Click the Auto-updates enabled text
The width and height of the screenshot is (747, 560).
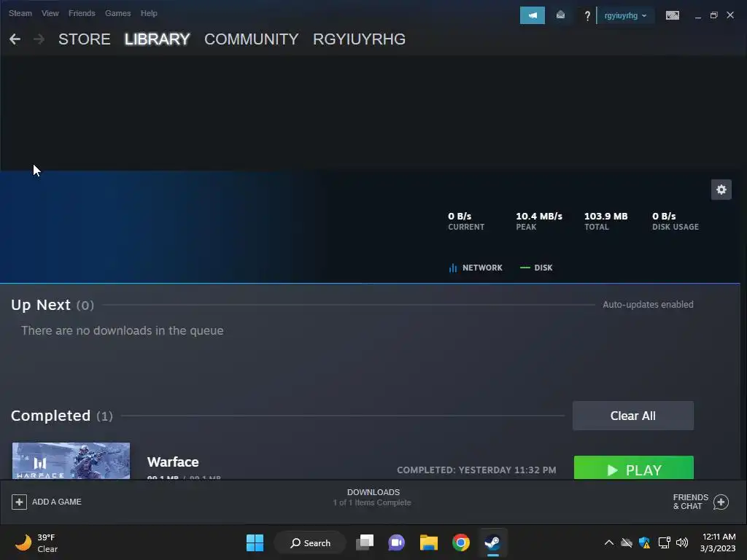(x=648, y=305)
